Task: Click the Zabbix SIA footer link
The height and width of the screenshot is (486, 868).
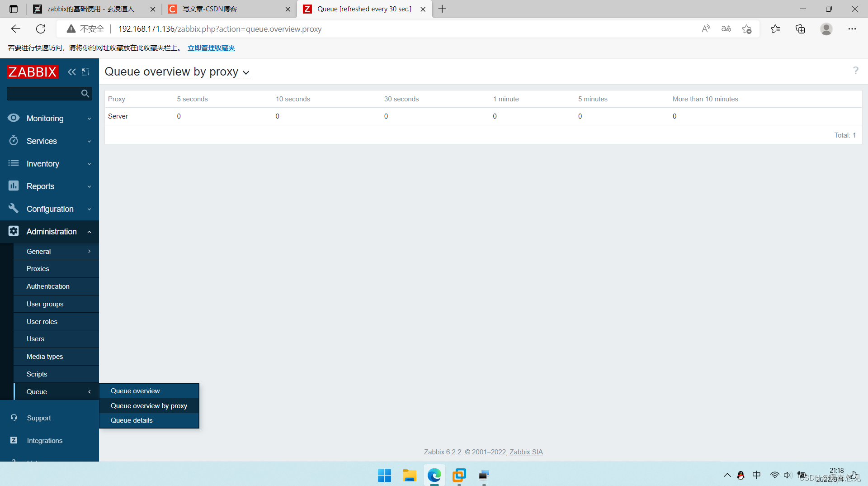Action: [x=526, y=452]
